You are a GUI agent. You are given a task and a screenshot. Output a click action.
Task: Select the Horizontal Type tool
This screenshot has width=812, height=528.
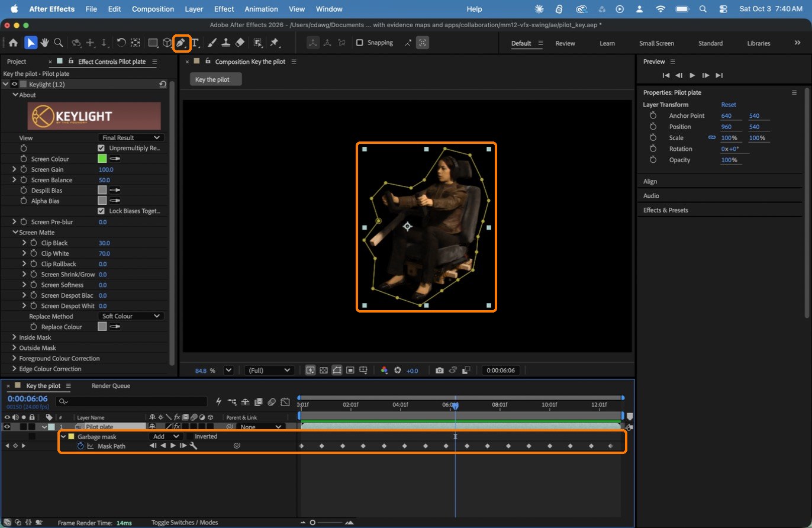point(195,43)
